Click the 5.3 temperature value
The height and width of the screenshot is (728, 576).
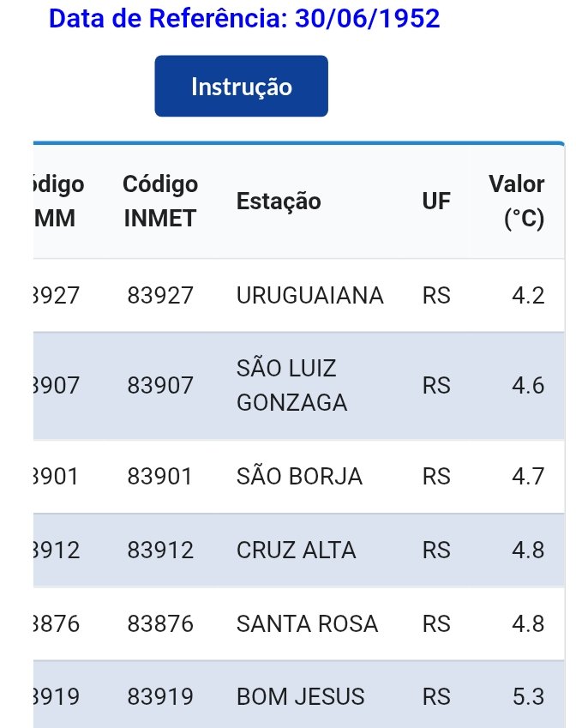[x=527, y=696]
